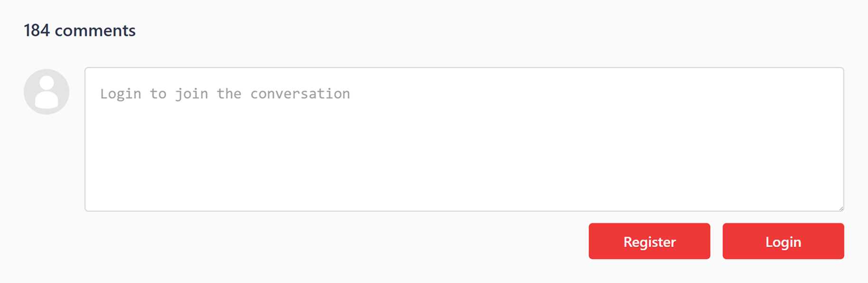Click the bottom-right corner grip of the textbox
Image resolution: width=868 pixels, height=283 pixels.
tap(841, 208)
